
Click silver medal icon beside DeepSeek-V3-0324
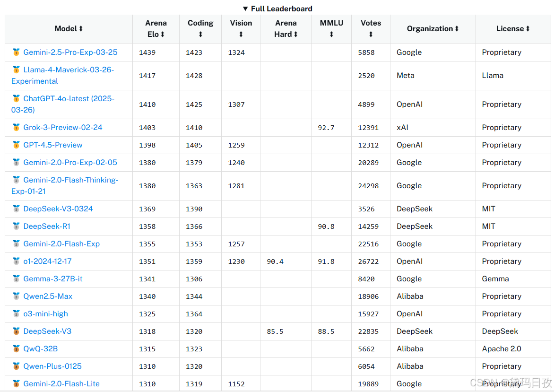[16, 209]
